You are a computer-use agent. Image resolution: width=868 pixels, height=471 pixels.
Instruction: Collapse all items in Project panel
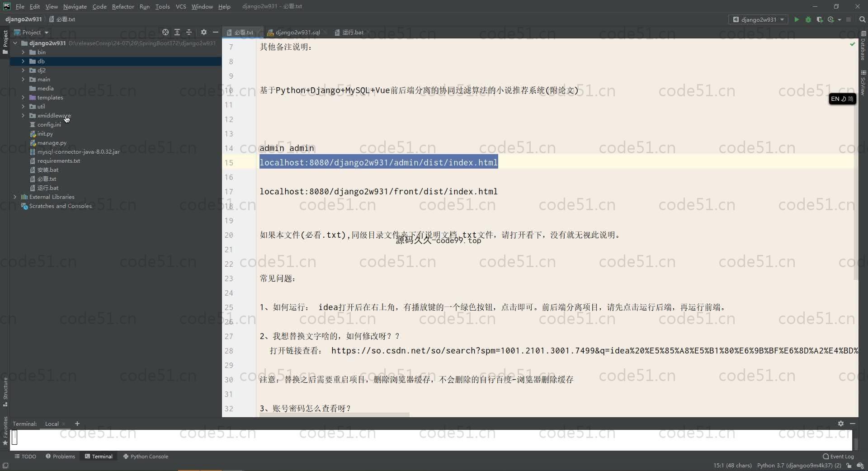[x=189, y=32]
